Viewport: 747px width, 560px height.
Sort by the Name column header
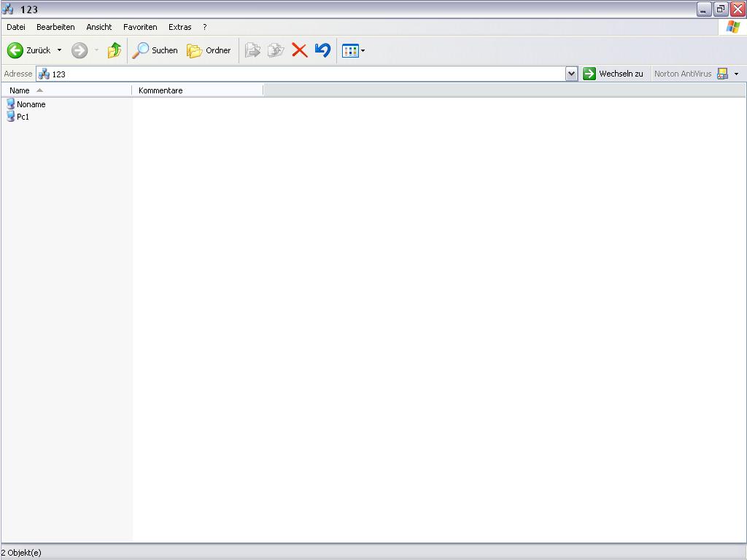(66, 90)
